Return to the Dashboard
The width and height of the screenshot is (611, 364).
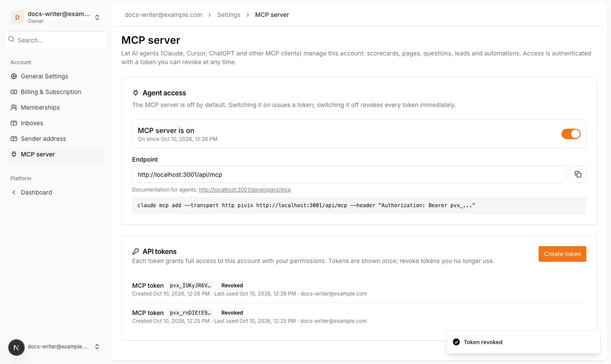[x=55, y=192]
